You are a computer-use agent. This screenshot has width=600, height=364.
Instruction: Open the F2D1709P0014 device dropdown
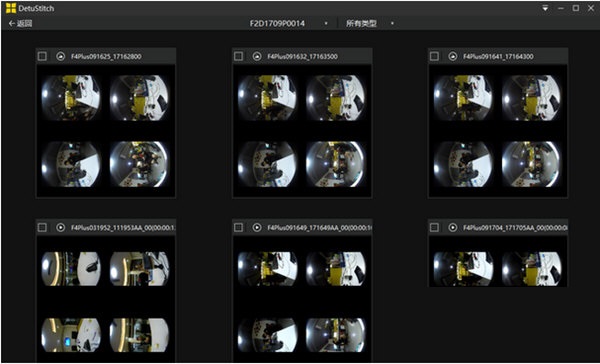click(x=289, y=23)
